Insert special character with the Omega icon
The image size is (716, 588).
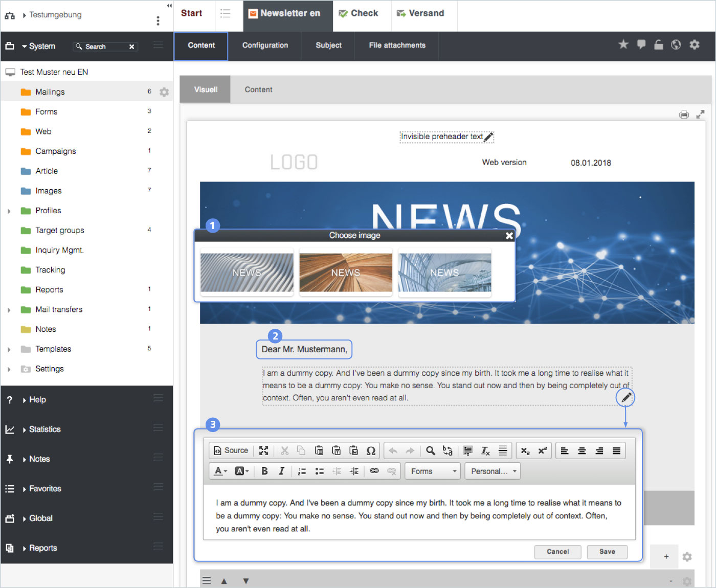371,450
